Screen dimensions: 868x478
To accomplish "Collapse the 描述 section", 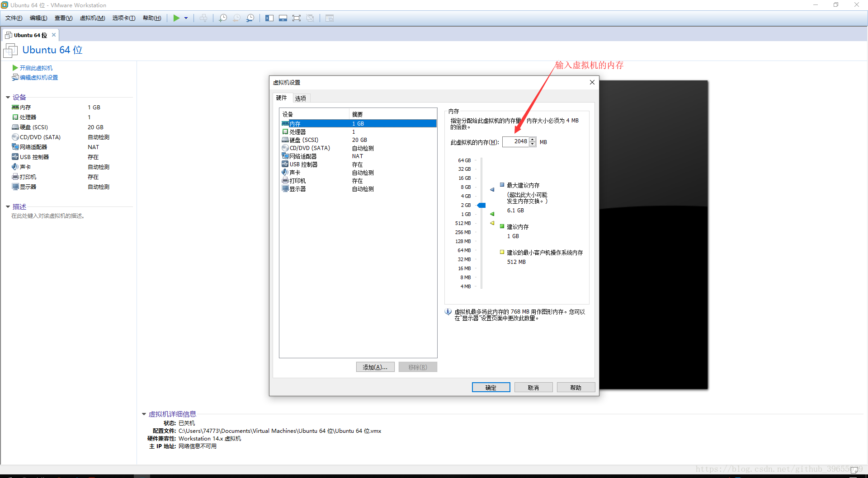I will point(8,206).
